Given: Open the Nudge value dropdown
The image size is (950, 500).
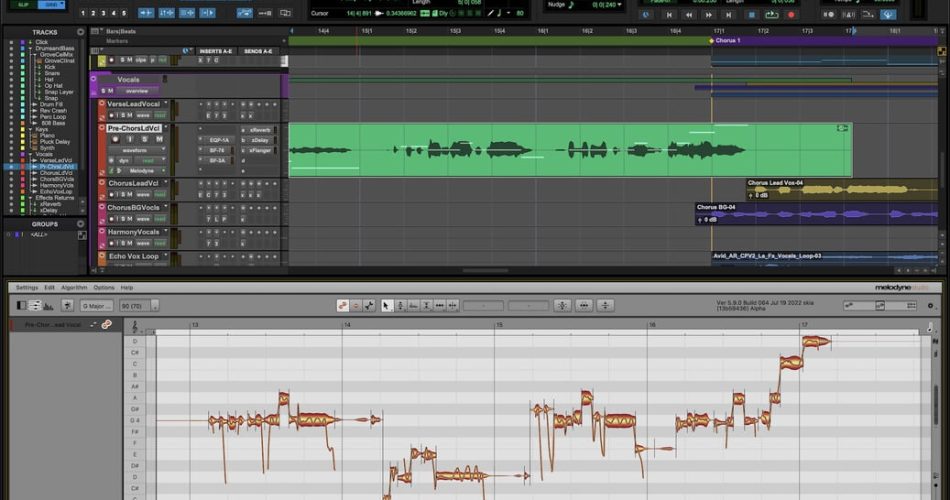Looking at the screenshot, I should 619,5.
